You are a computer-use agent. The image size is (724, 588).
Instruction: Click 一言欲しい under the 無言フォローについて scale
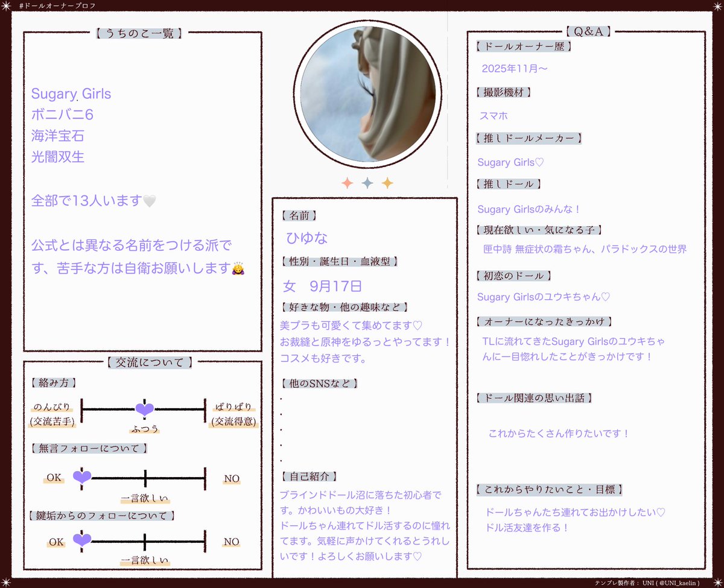(x=145, y=499)
